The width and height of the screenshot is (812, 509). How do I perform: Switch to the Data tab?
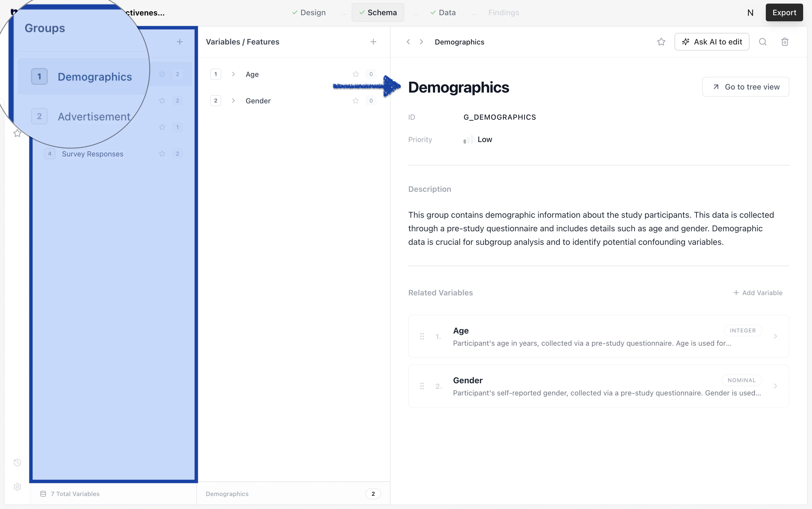pos(443,12)
